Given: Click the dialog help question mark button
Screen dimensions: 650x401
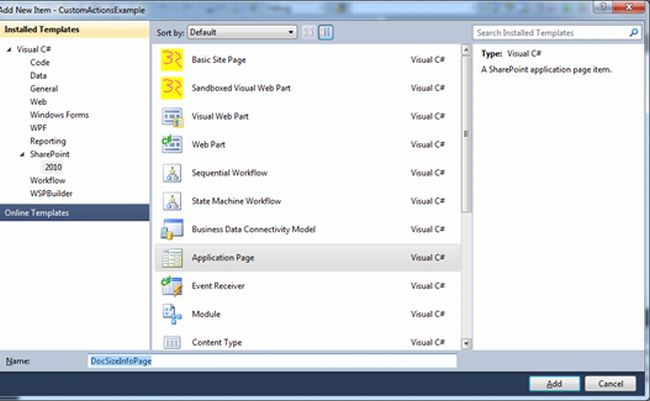Looking at the screenshot, I should (603, 6).
